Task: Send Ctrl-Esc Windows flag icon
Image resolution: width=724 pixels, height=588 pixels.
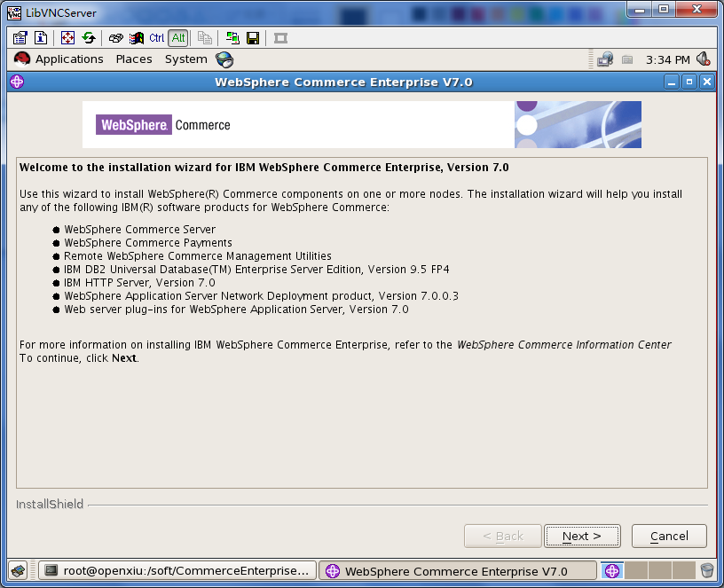Action: tap(137, 38)
